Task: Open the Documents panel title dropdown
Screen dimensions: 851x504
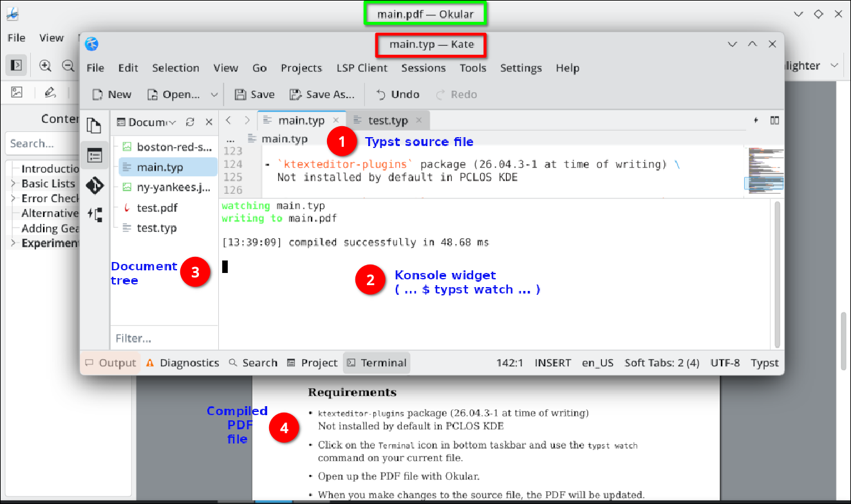Action: [172, 122]
